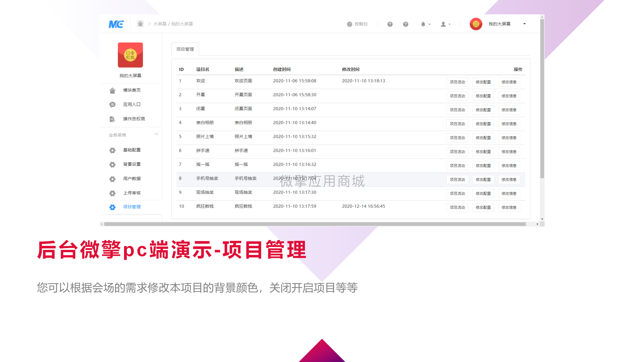644x362 pixels.
Task: Click the 应用入口 chat bubble icon
Action: click(112, 105)
